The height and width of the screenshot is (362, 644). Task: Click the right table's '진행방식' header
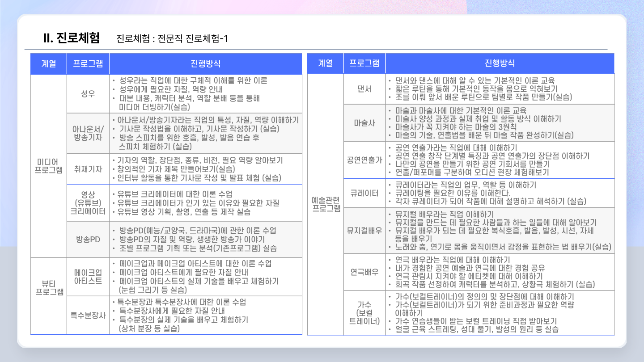[x=500, y=63]
